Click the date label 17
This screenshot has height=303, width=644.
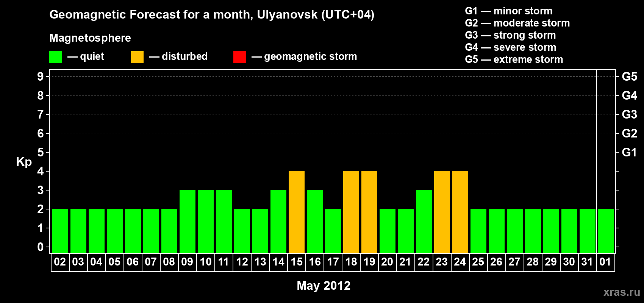(333, 262)
